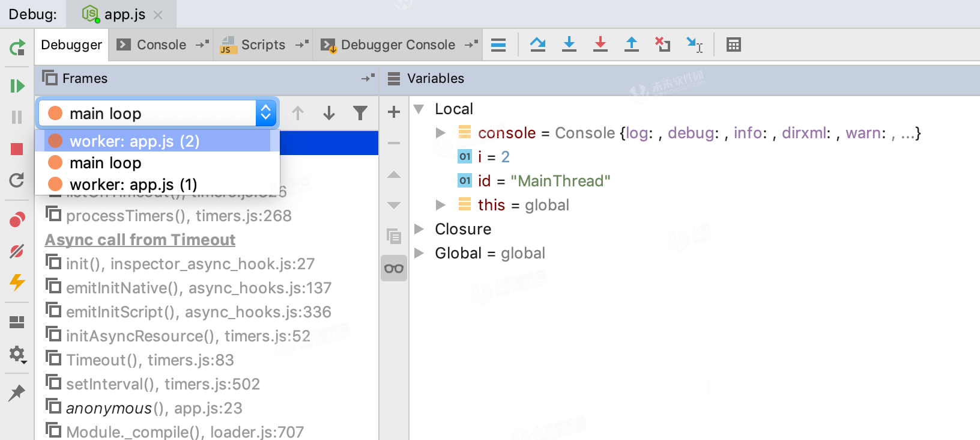Resume program execution
The image size is (980, 440).
coord(17,86)
